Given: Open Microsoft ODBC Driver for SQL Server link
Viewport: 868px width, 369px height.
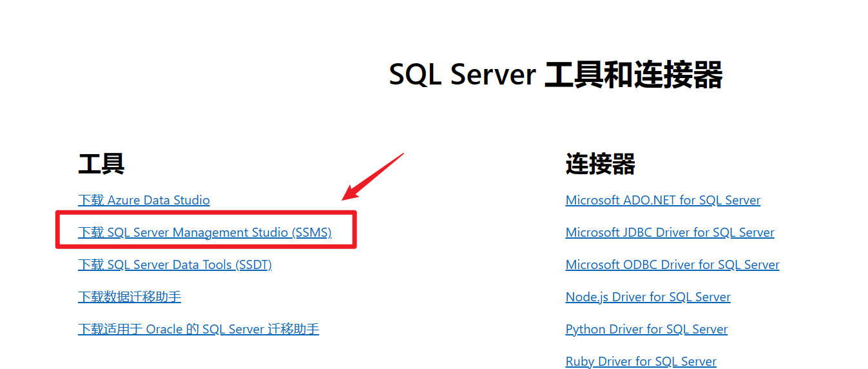Looking at the screenshot, I should tap(673, 264).
